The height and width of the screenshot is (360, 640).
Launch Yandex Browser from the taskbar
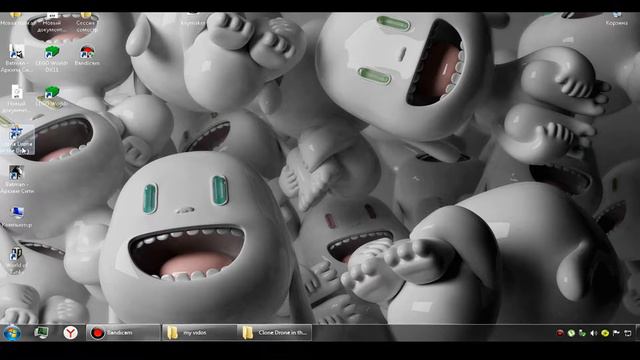[70, 333]
